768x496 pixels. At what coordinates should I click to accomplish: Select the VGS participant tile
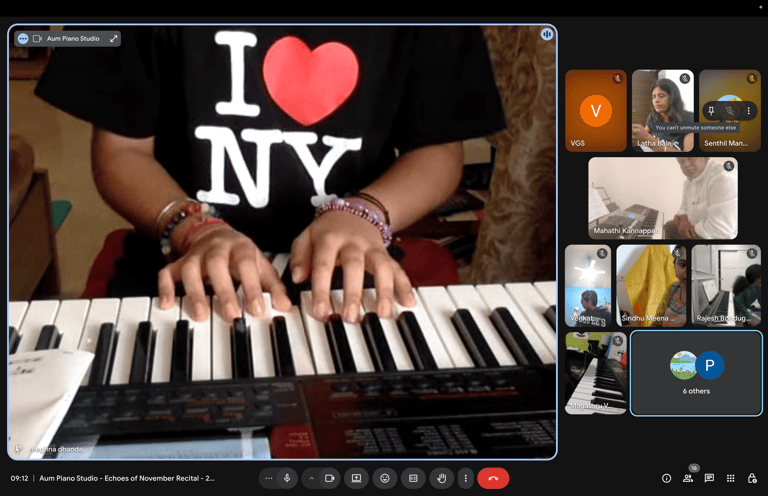[x=596, y=111]
